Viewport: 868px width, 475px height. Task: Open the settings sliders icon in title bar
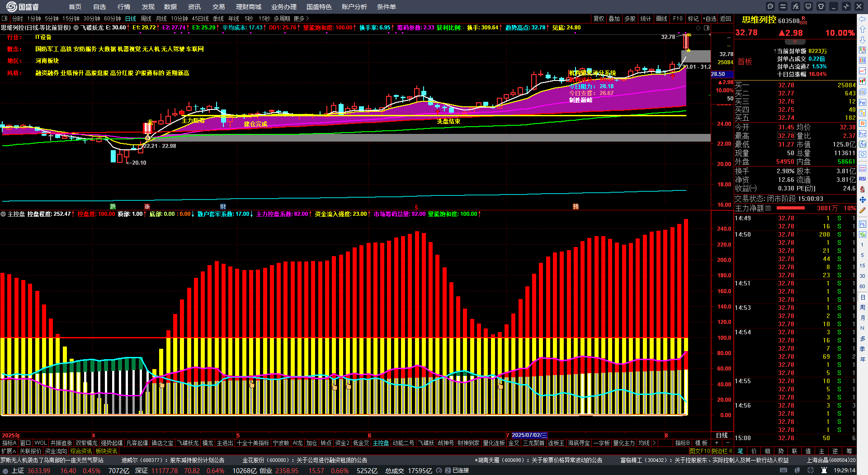pos(783,6)
